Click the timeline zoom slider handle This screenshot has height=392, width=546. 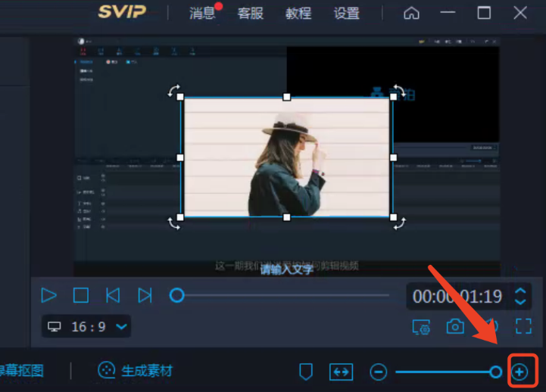[x=496, y=372]
